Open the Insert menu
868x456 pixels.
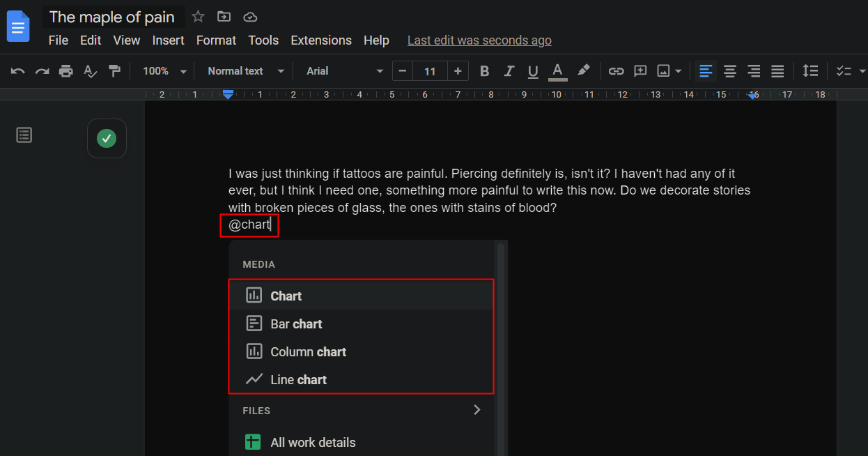click(x=169, y=40)
